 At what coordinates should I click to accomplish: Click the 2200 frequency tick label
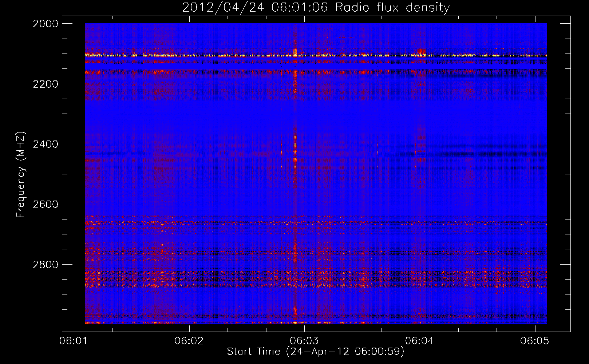coord(46,84)
